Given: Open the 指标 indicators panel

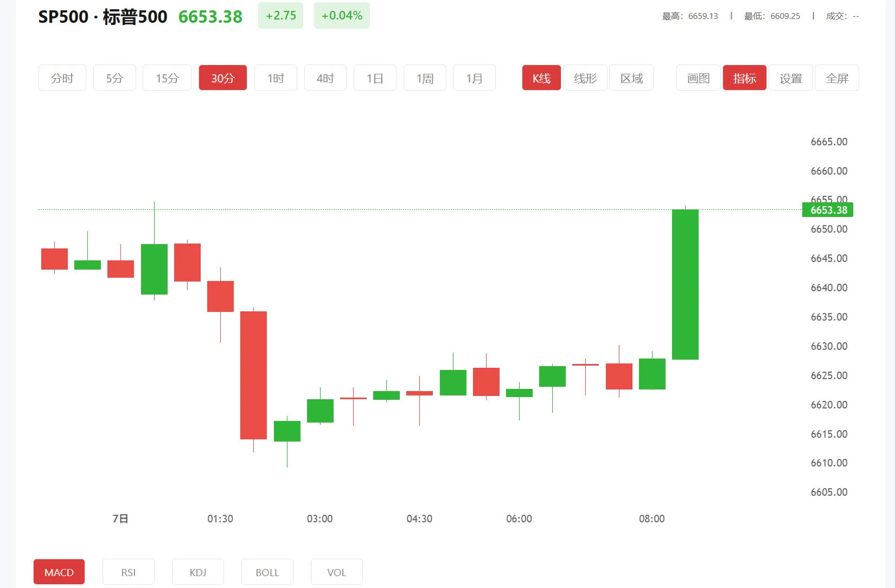Looking at the screenshot, I should [x=744, y=78].
